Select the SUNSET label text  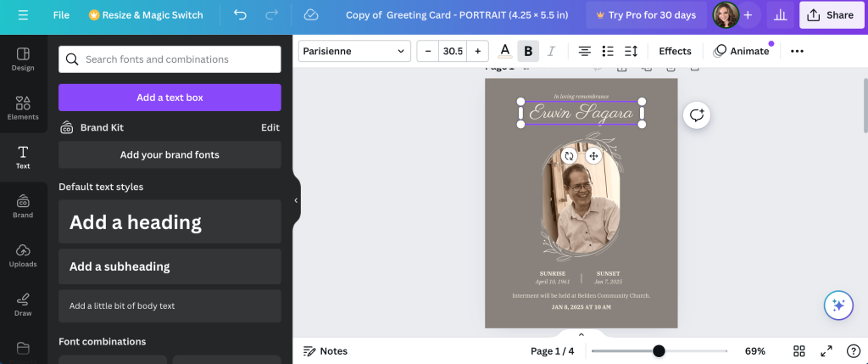click(609, 274)
